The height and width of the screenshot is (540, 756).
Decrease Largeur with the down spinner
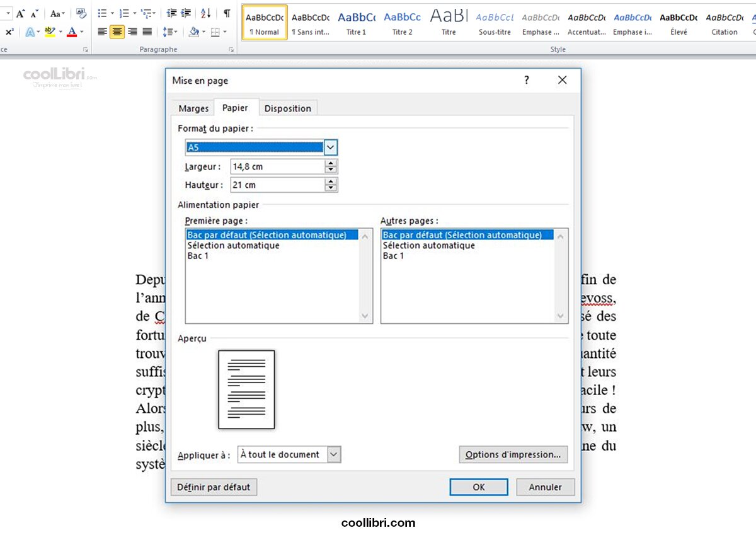331,170
